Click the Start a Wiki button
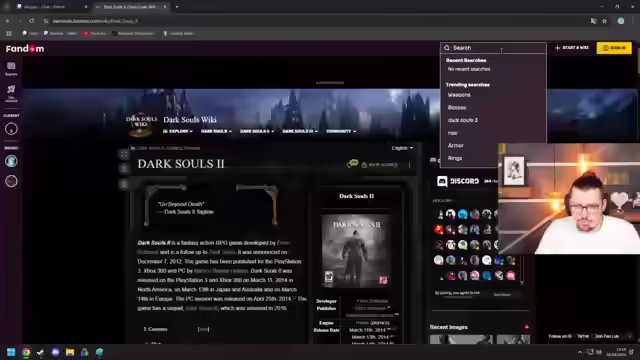640x360 pixels. 572,48
